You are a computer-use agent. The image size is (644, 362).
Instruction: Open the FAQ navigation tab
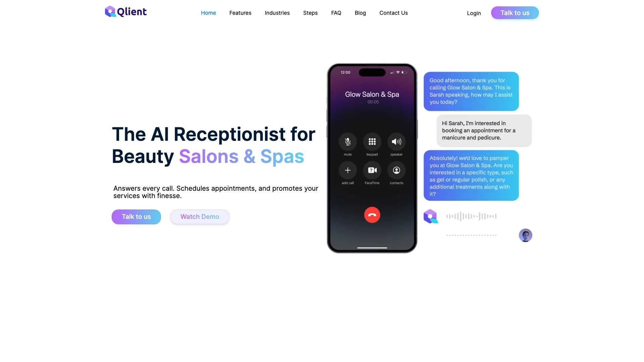click(x=336, y=12)
